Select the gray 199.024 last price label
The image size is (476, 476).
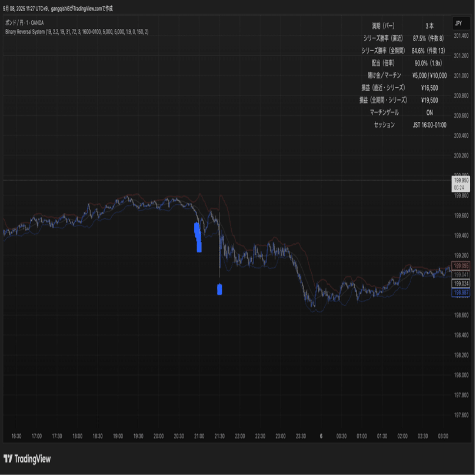click(x=460, y=284)
